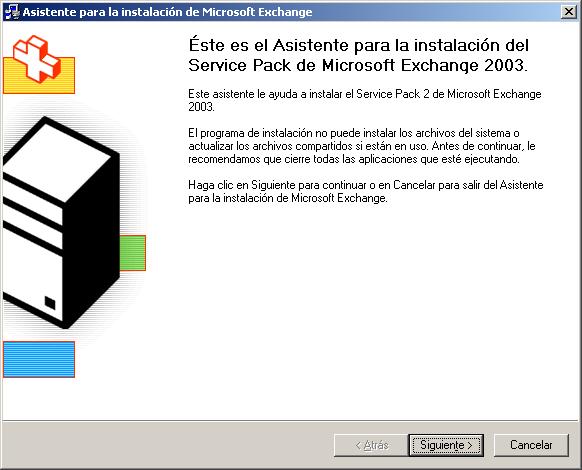Click the green square beside the server
582x470 pixels.
[x=133, y=253]
